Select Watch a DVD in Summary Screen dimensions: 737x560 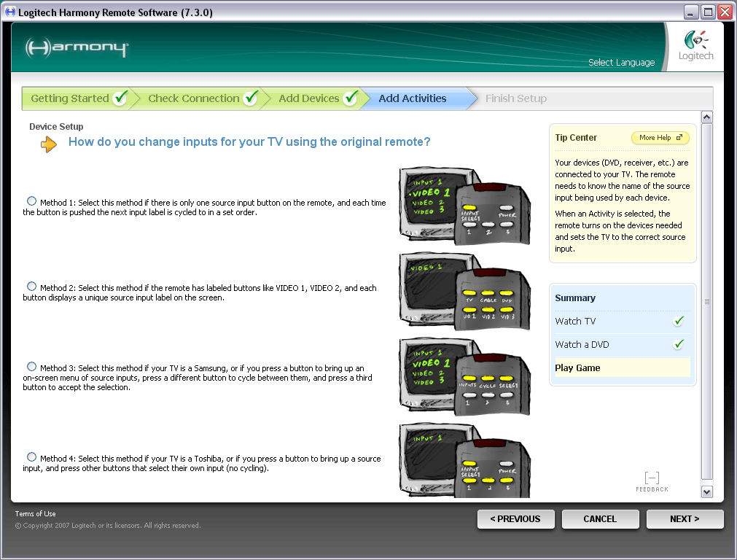coord(622,345)
